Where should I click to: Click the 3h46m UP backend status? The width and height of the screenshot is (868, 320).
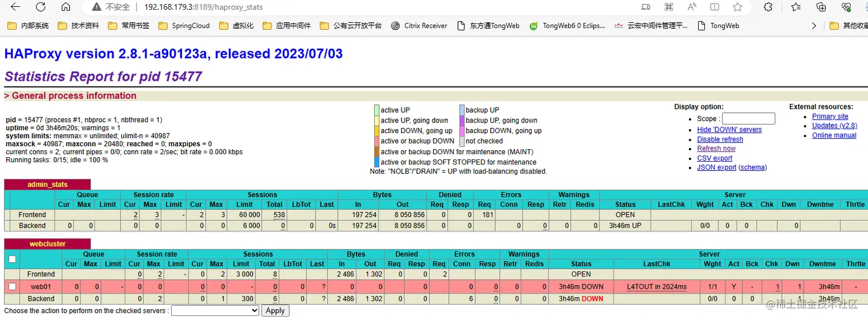click(625, 226)
